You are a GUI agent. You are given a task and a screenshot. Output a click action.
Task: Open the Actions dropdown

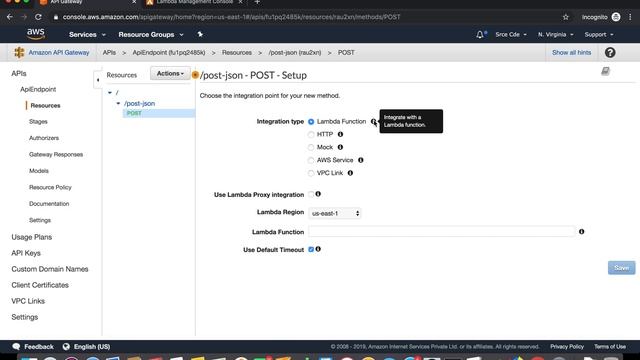pyautogui.click(x=170, y=73)
